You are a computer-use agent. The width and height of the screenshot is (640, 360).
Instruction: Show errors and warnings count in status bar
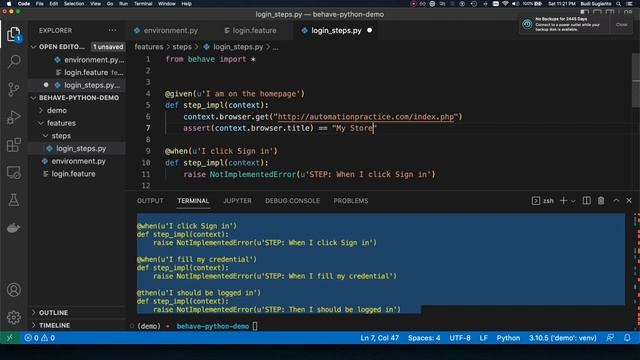[x=40, y=338]
